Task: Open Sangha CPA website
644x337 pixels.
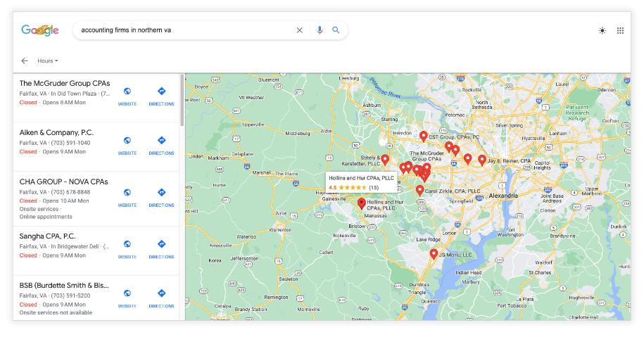Action: (x=127, y=250)
